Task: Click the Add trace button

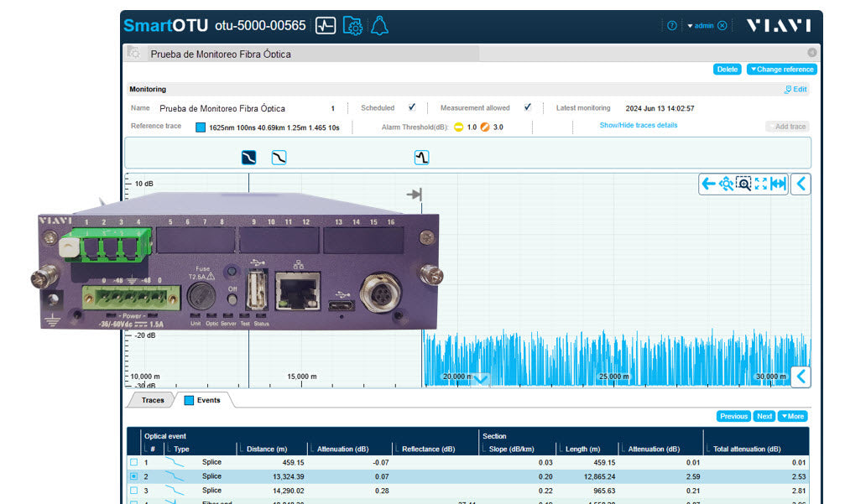Action: click(x=787, y=127)
